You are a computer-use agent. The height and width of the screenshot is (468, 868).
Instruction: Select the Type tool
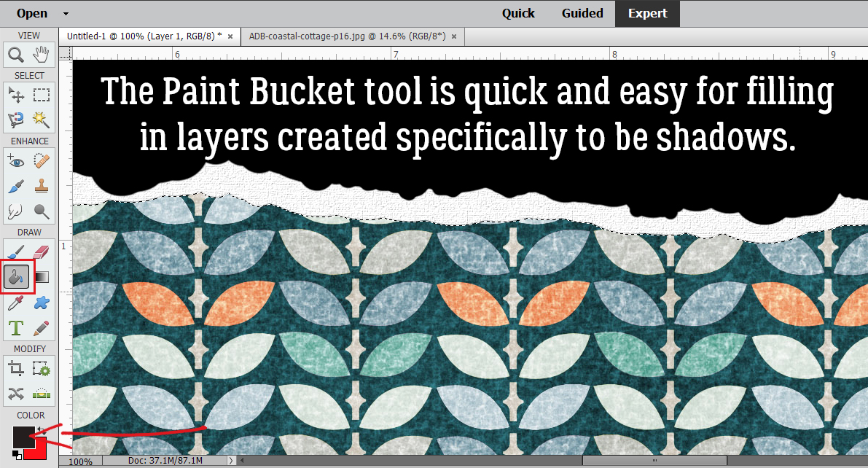coord(16,328)
